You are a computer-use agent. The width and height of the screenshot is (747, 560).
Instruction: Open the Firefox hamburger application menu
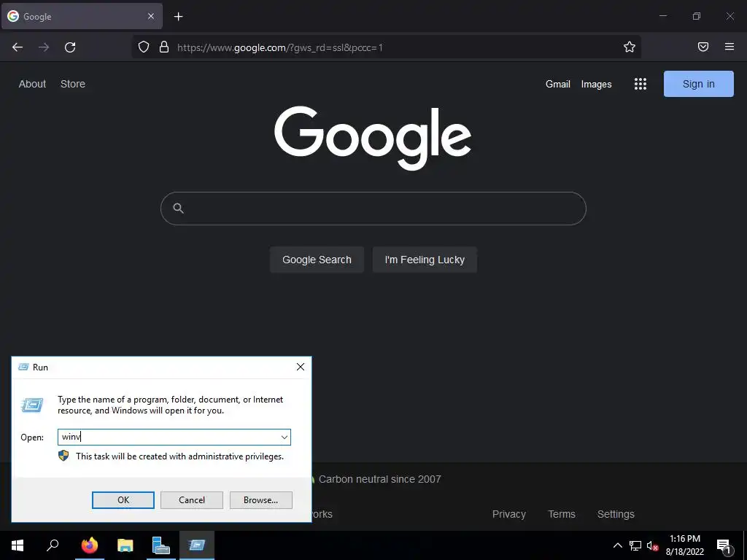[x=729, y=47]
